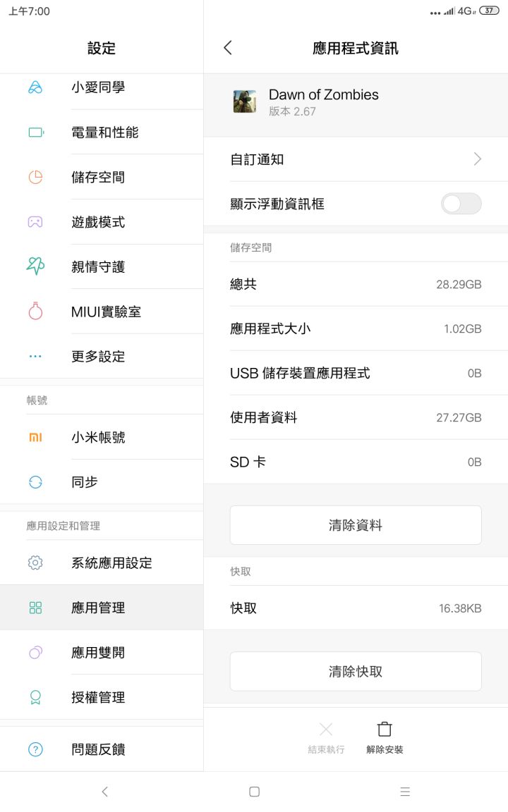508x812 pixels.
Task: Toggle the show floating info box switch
Action: 461,204
